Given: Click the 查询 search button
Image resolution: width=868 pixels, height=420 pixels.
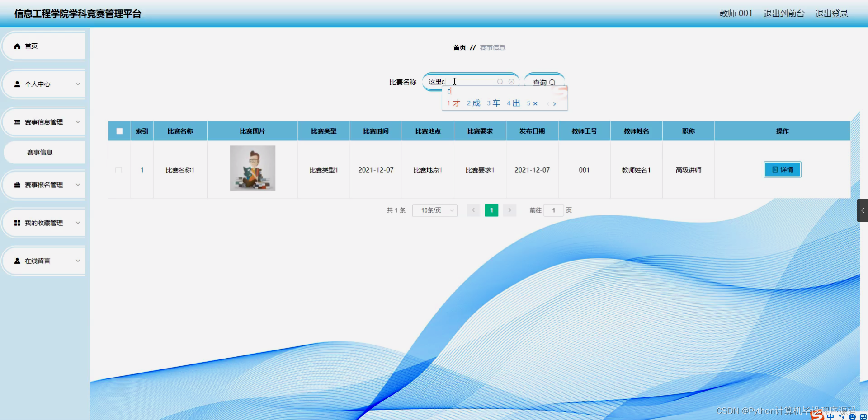Looking at the screenshot, I should pyautogui.click(x=544, y=82).
